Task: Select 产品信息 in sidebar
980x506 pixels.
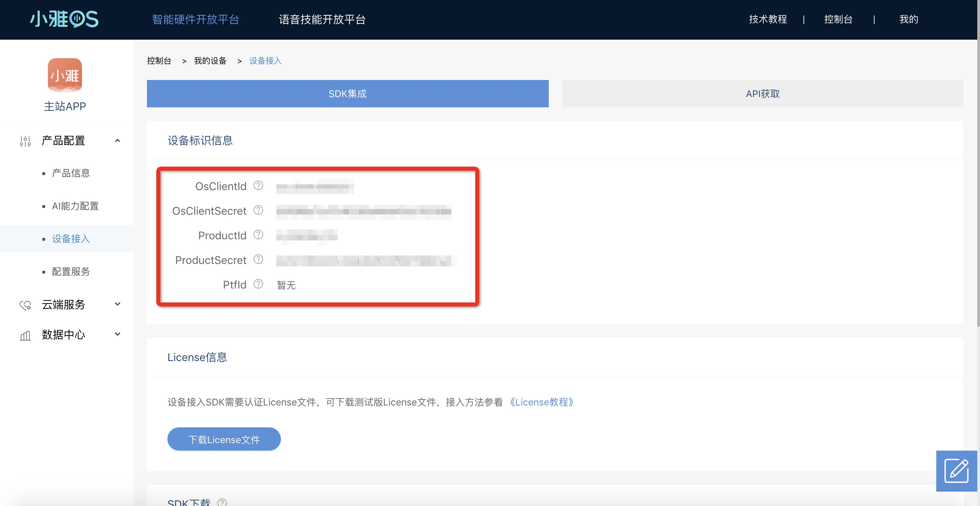Action: coord(71,173)
